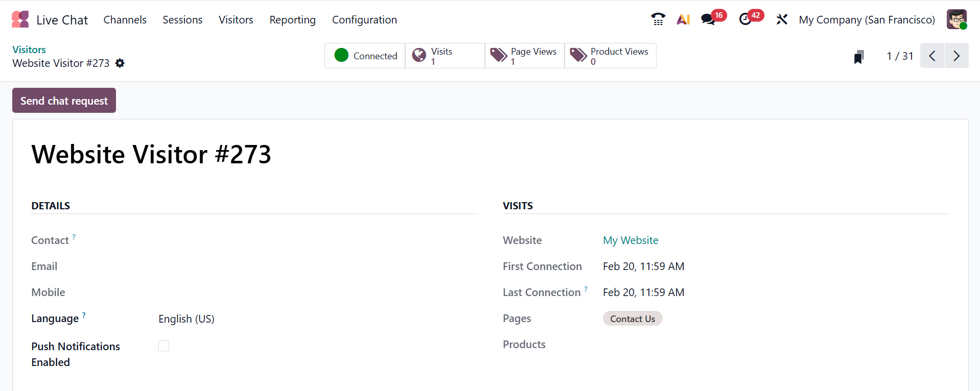Enable the Push Notifications checkbox
The image size is (980, 391).
tap(164, 346)
